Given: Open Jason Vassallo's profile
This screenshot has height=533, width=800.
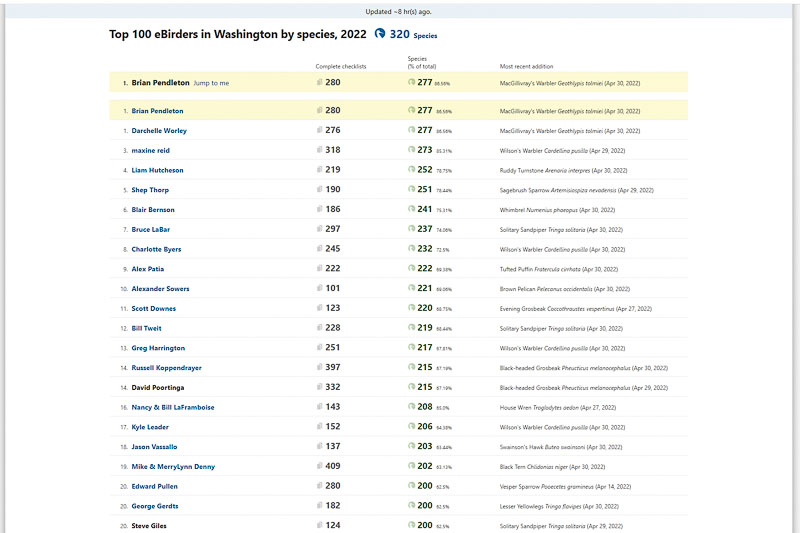Looking at the screenshot, I should (154, 447).
